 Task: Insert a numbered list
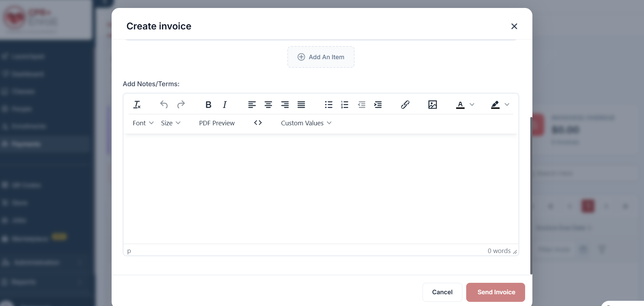pyautogui.click(x=345, y=105)
